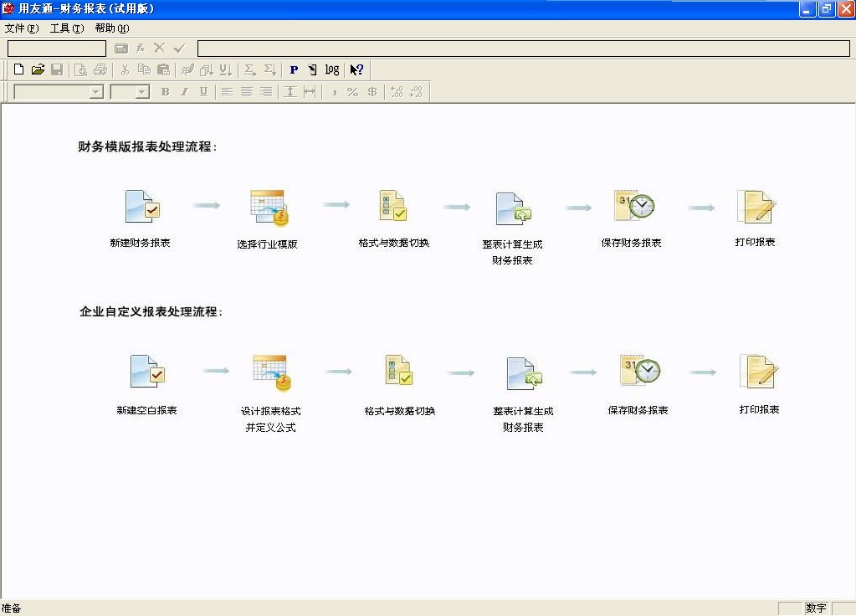The image size is (856, 616).
Task: Open the 工具 menu
Action: 67,28
